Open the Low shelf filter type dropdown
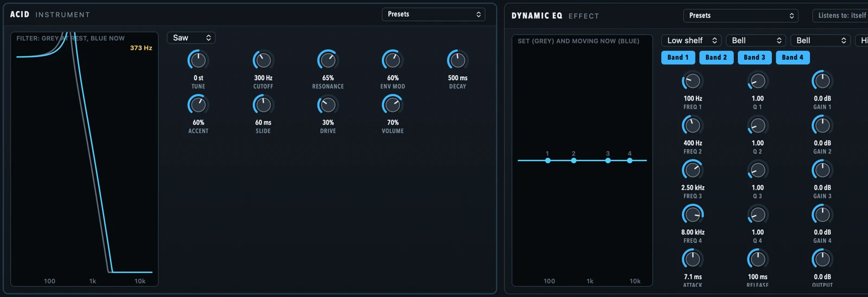The width and height of the screenshot is (868, 297). tap(692, 41)
